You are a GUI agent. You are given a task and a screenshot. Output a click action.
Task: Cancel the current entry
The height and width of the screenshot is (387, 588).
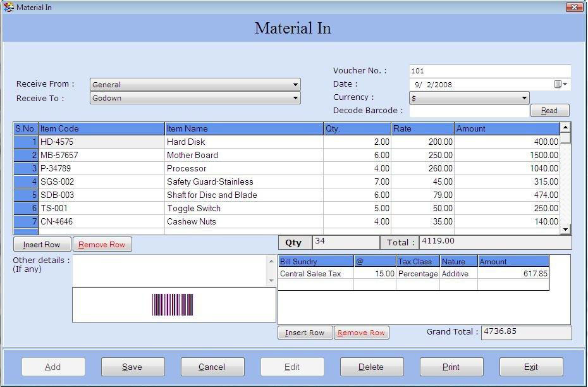pyautogui.click(x=212, y=366)
